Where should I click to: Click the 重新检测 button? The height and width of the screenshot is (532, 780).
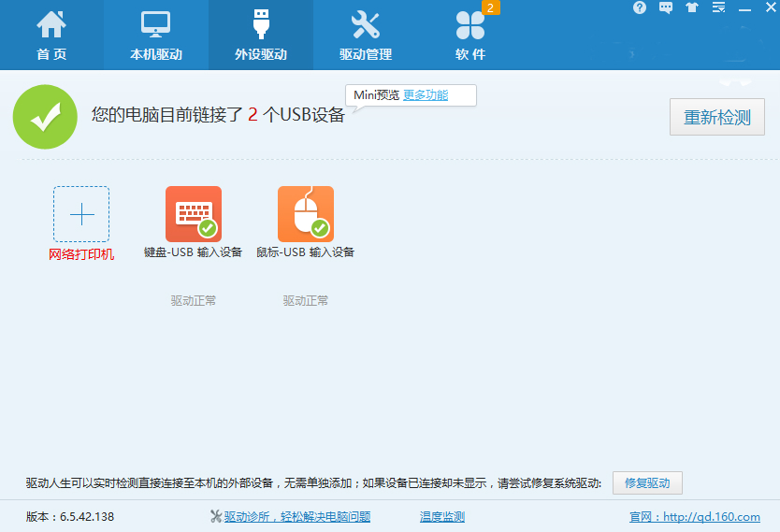pyautogui.click(x=716, y=117)
